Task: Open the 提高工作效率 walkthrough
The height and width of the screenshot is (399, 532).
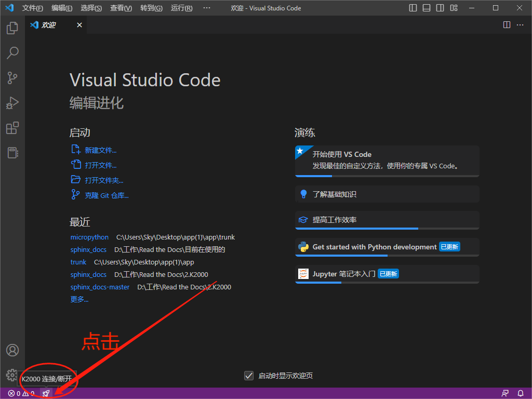Action: (387, 220)
